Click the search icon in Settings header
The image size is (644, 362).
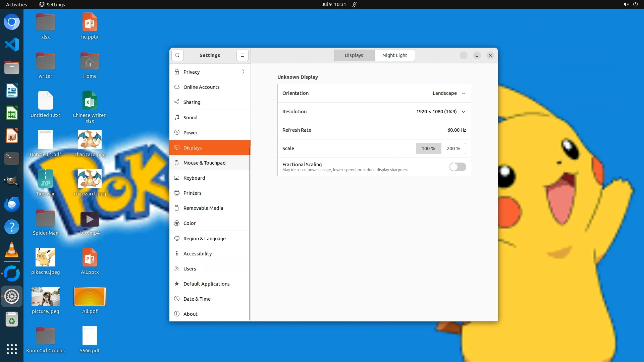[177, 55]
